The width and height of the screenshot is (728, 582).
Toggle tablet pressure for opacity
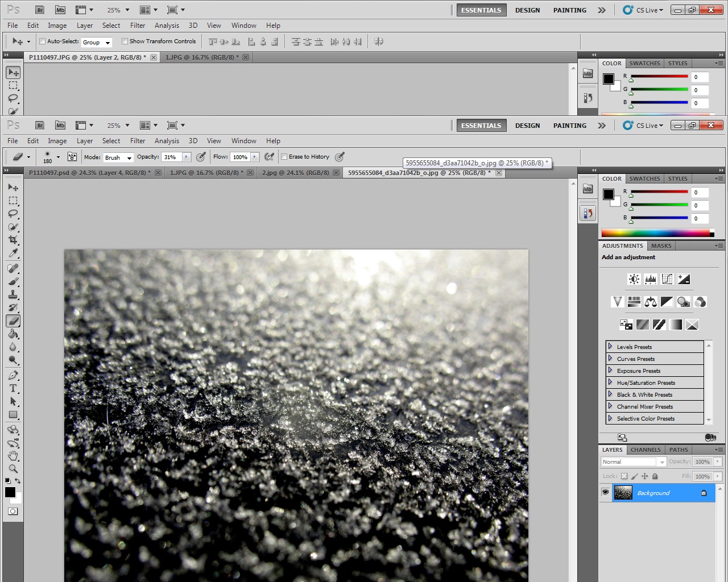201,157
